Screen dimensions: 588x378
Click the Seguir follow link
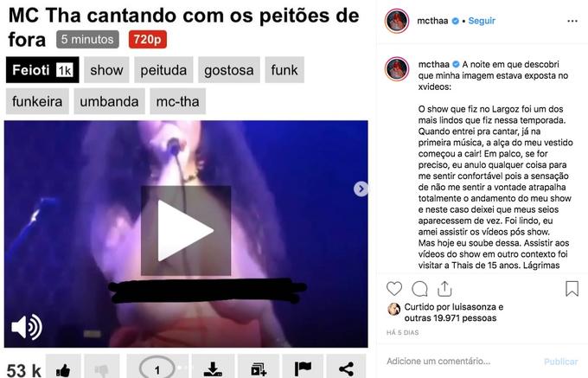pyautogui.click(x=482, y=21)
